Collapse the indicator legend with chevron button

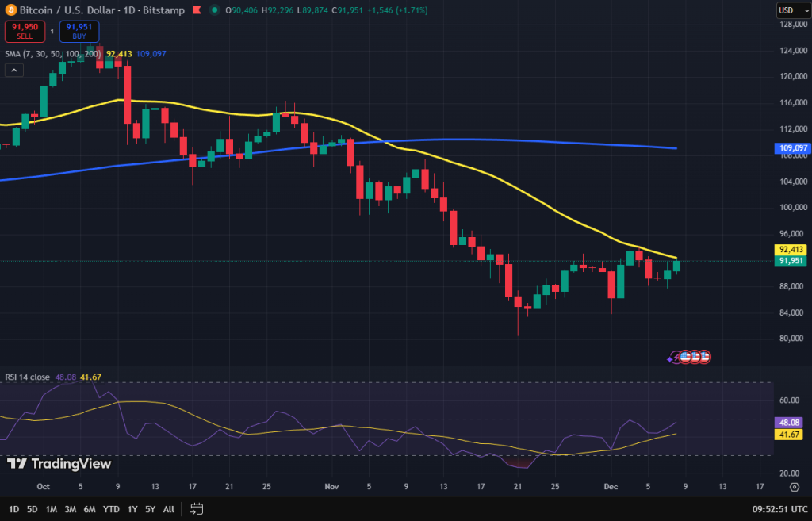coord(13,71)
